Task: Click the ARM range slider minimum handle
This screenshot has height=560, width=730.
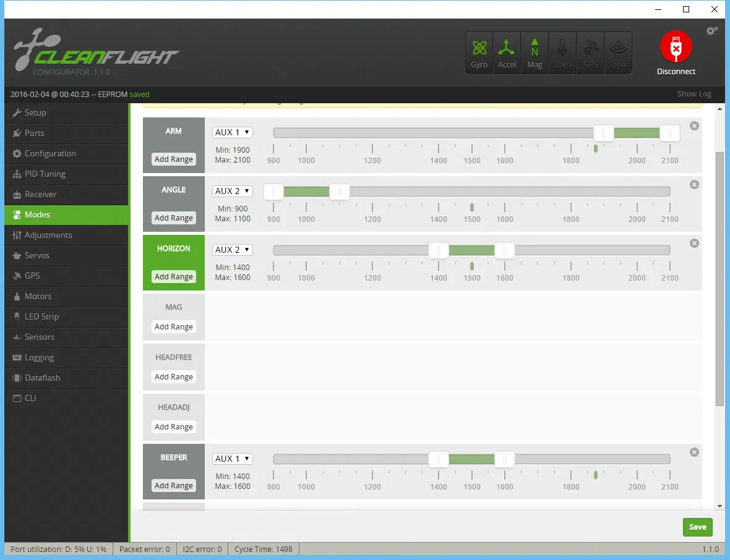Action: point(604,133)
